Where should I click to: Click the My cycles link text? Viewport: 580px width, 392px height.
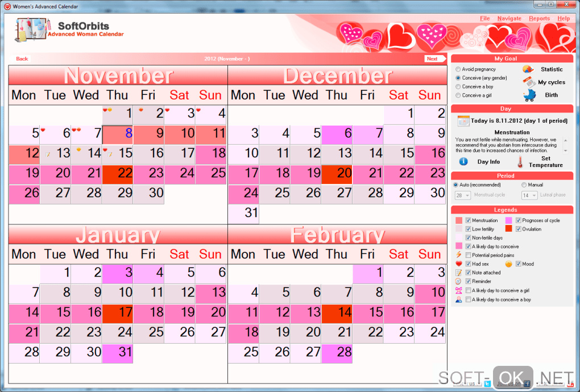pyautogui.click(x=551, y=82)
